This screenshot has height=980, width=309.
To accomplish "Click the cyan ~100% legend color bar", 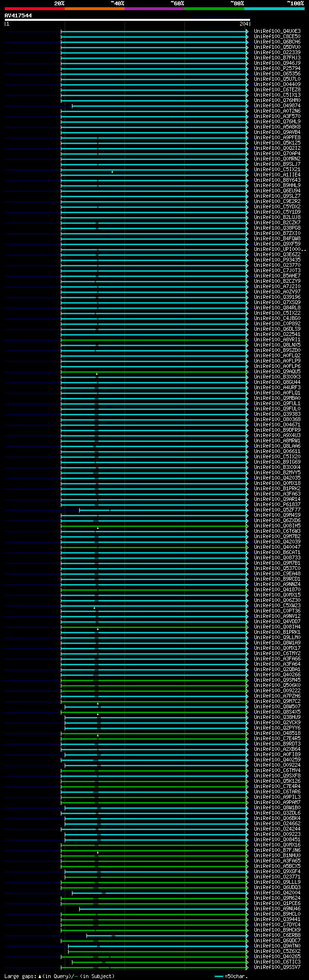I will pyautogui.click(x=274, y=9).
